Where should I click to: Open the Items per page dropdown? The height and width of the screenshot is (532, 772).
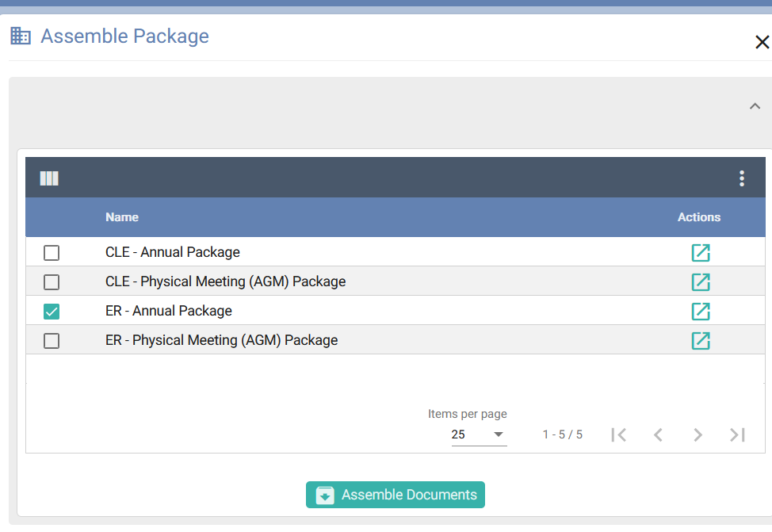tap(479, 434)
